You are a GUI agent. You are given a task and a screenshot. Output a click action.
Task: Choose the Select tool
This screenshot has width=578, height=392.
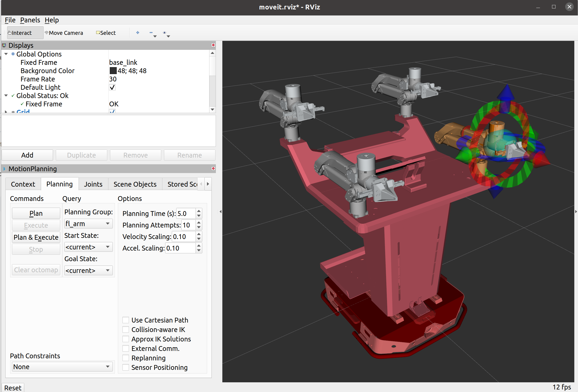pyautogui.click(x=106, y=33)
